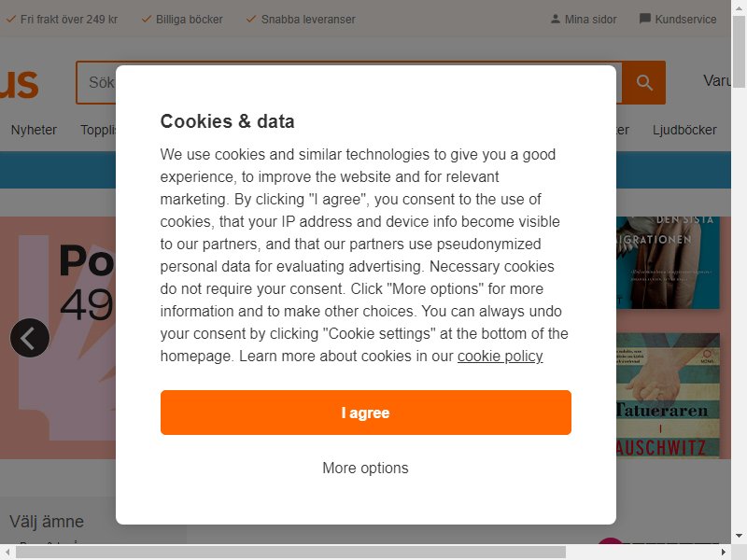Screen dimensions: 747x560
Task: Click the horizontal scrollbar left arrow
Action: (x=7, y=553)
